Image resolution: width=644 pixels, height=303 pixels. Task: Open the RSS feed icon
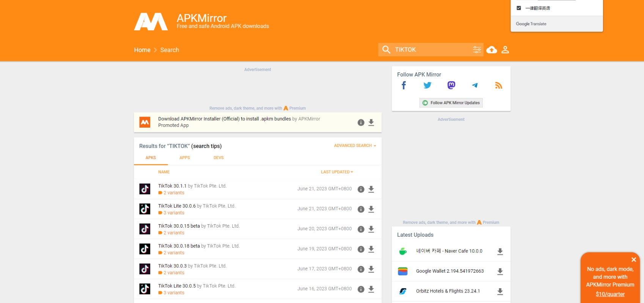[x=498, y=86]
